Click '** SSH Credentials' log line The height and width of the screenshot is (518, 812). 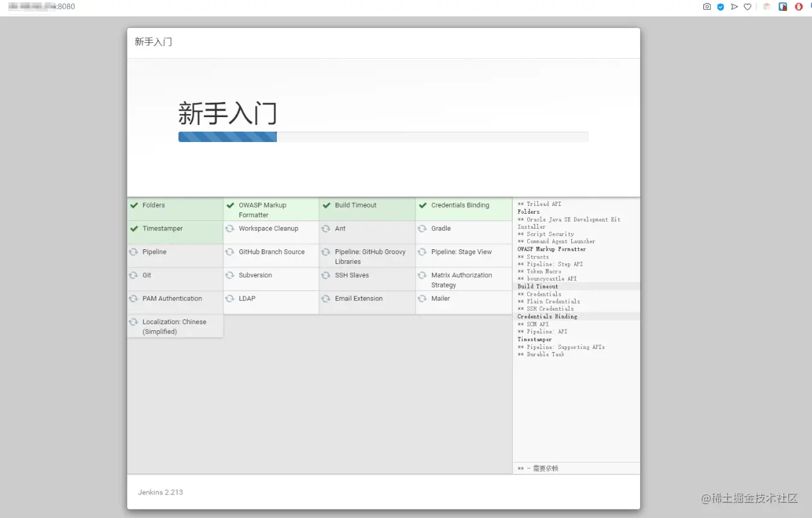coord(546,309)
